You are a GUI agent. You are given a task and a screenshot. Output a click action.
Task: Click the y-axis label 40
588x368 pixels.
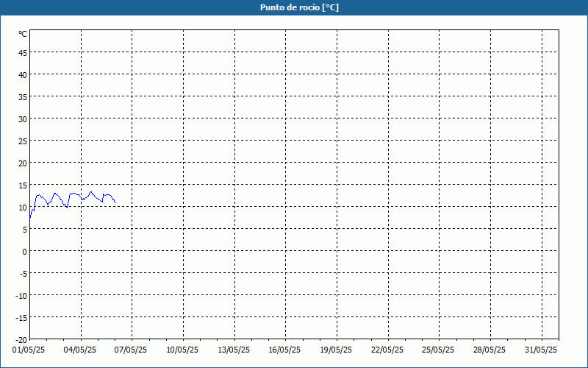coord(23,75)
